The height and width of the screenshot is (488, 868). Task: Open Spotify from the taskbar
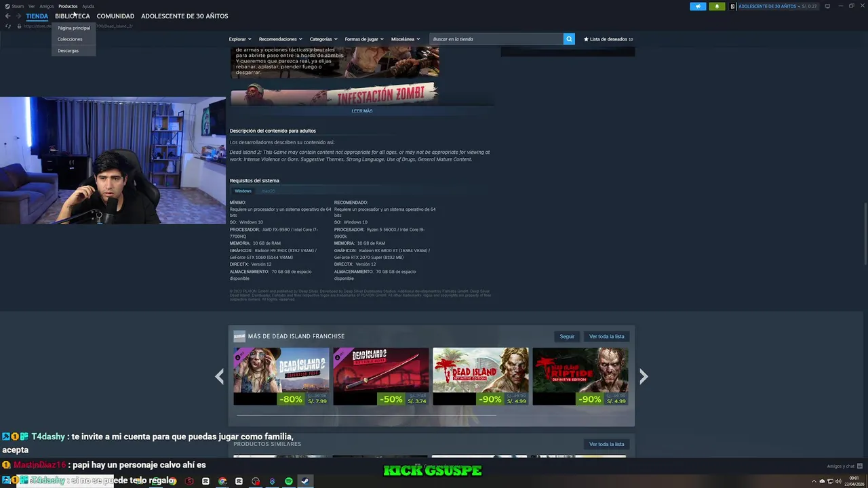click(289, 481)
